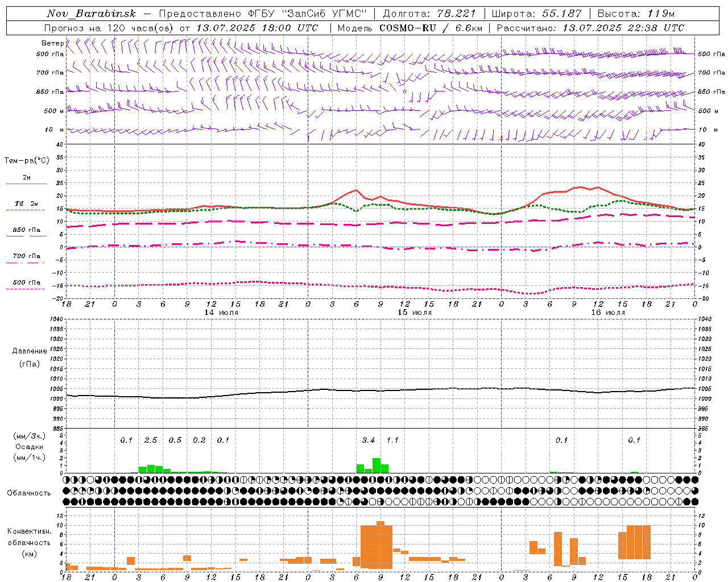Click the COSMO-RU model name text

coord(408,28)
